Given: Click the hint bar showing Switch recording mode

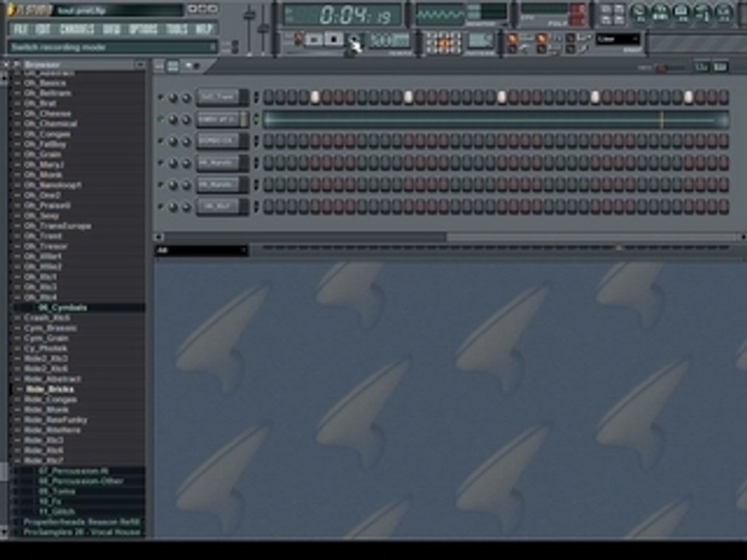Looking at the screenshot, I should click(x=112, y=47).
